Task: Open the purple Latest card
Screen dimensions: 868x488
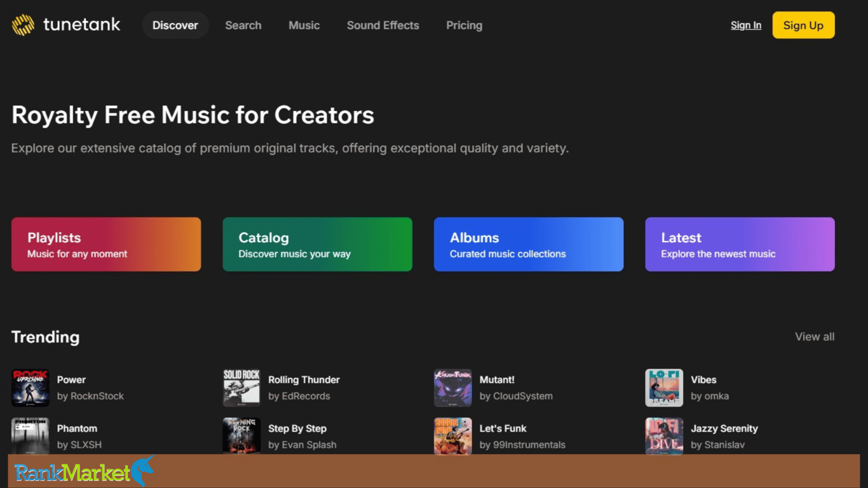Action: pyautogui.click(x=740, y=245)
